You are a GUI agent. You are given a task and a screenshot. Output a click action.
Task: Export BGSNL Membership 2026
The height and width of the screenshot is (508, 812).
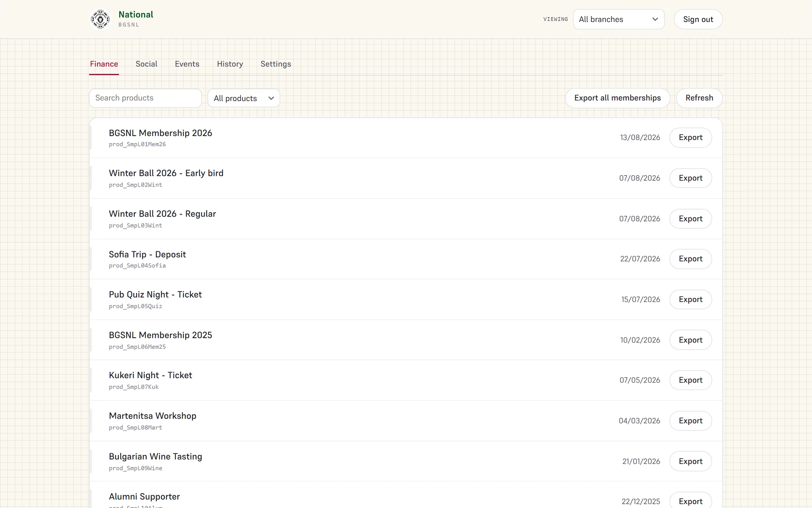tap(691, 138)
